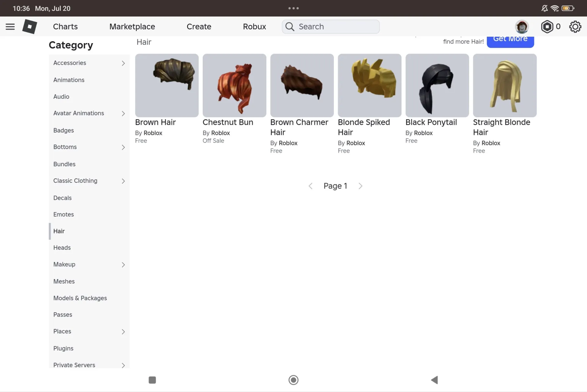Go to the next inventory page arrow
This screenshot has width=587, height=392.
(x=360, y=186)
